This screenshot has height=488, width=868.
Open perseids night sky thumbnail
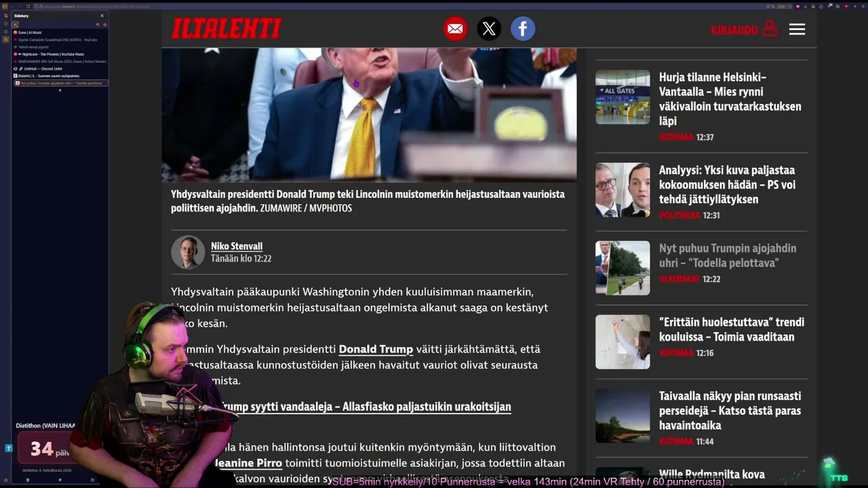[x=623, y=415]
